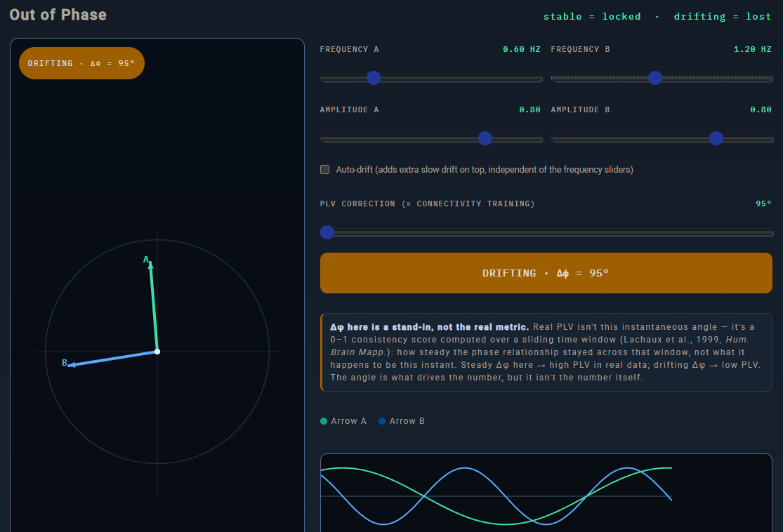Viewport: 783px width, 532px height.
Task: Click the green Arrow A legend dot
Action: coord(324,421)
